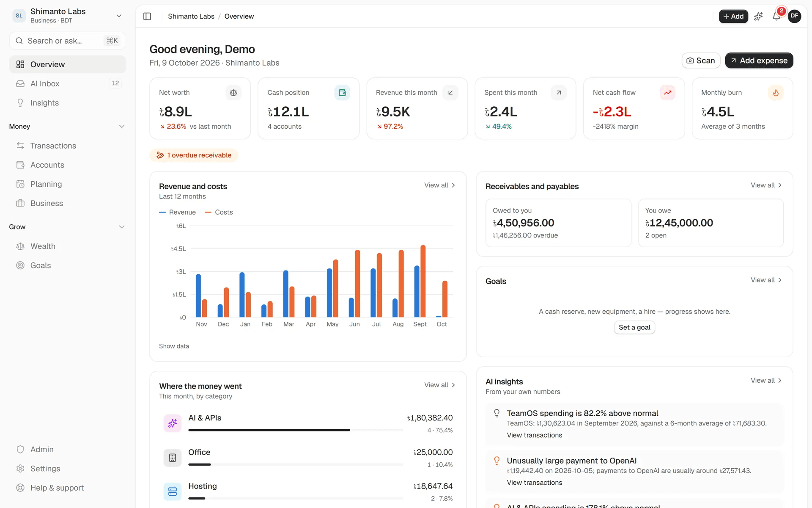Image resolution: width=812 pixels, height=508 pixels.
Task: Click the Monthly burn flame icon
Action: [776, 93]
